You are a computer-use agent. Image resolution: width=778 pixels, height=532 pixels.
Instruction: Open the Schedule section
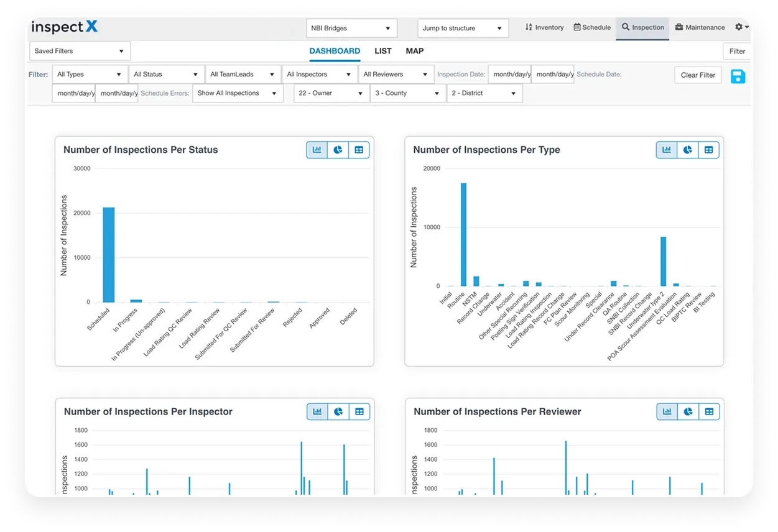click(592, 27)
